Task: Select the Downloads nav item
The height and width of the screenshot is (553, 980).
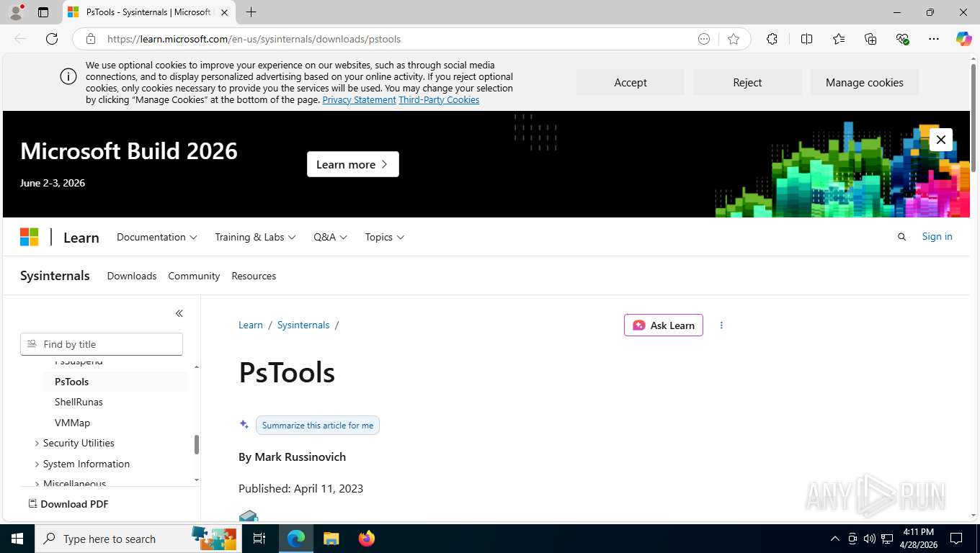Action: coord(132,276)
